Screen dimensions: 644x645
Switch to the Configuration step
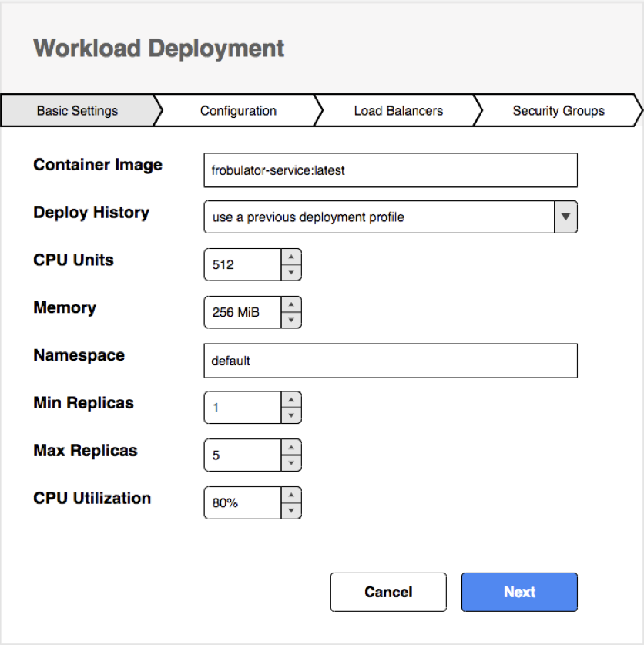[x=238, y=111]
